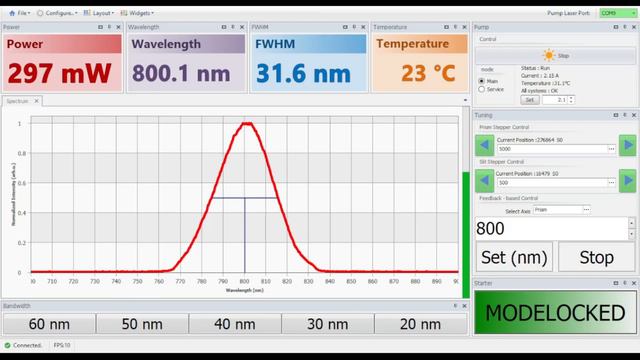Click the MODELOCKED starter button

pos(555,313)
